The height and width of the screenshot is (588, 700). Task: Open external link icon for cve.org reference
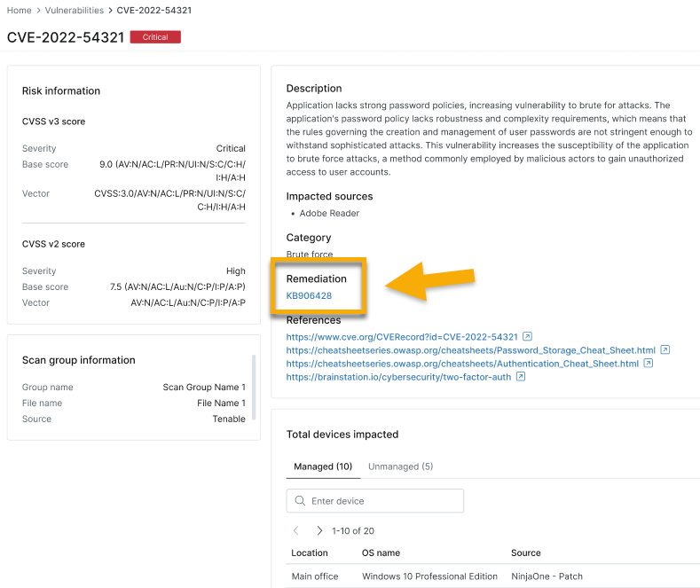coord(527,336)
